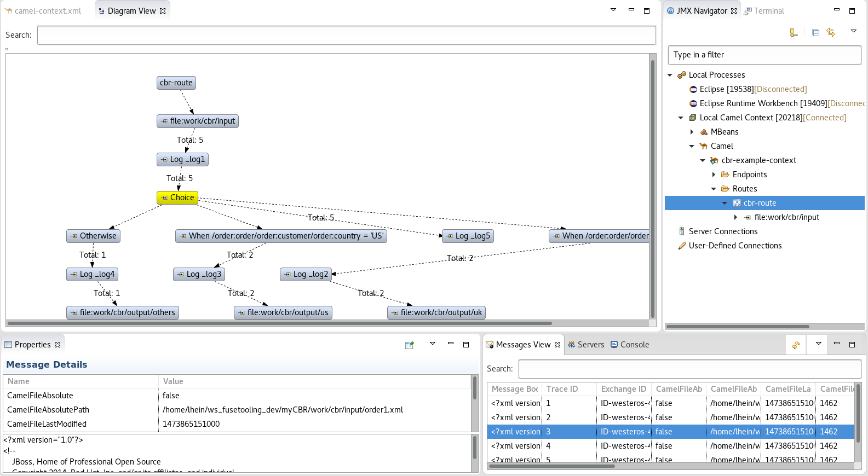Click the pin icon in Properties view toolbar
This screenshot has width=868, height=476.
(409, 345)
